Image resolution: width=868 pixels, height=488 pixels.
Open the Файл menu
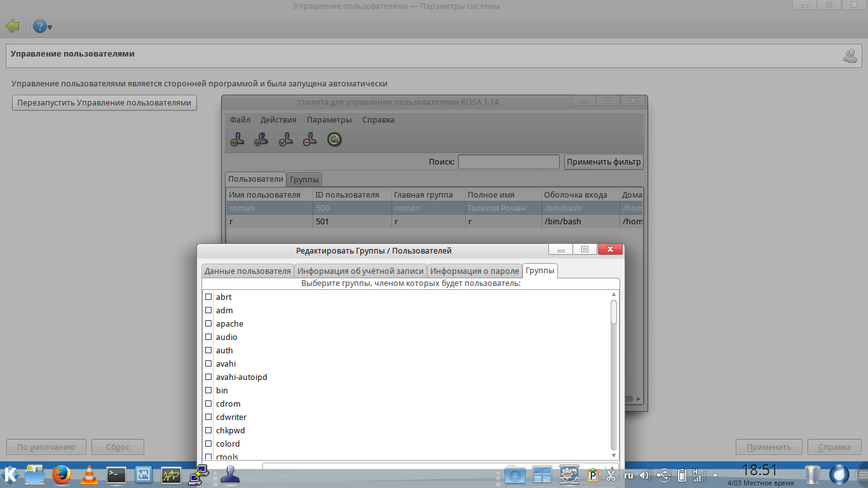point(240,119)
